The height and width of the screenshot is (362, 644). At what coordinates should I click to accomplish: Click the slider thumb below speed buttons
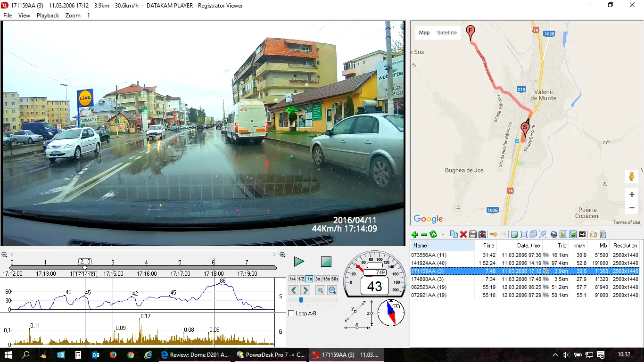(x=301, y=300)
